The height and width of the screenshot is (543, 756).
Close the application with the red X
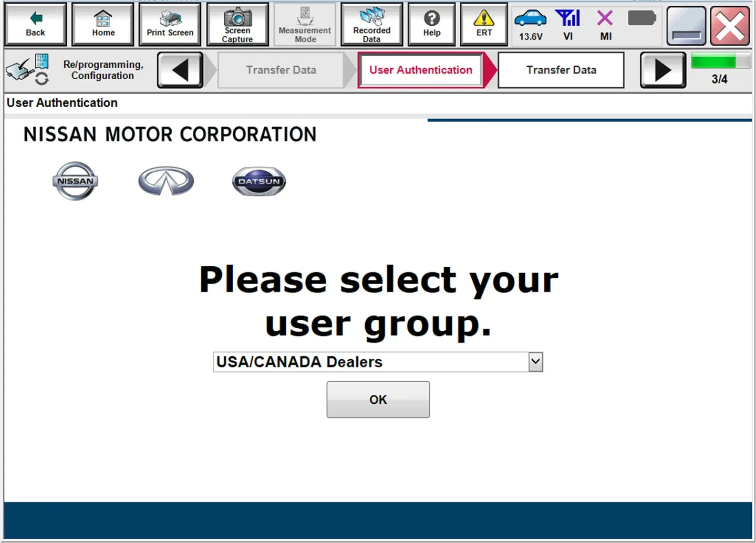point(730,26)
